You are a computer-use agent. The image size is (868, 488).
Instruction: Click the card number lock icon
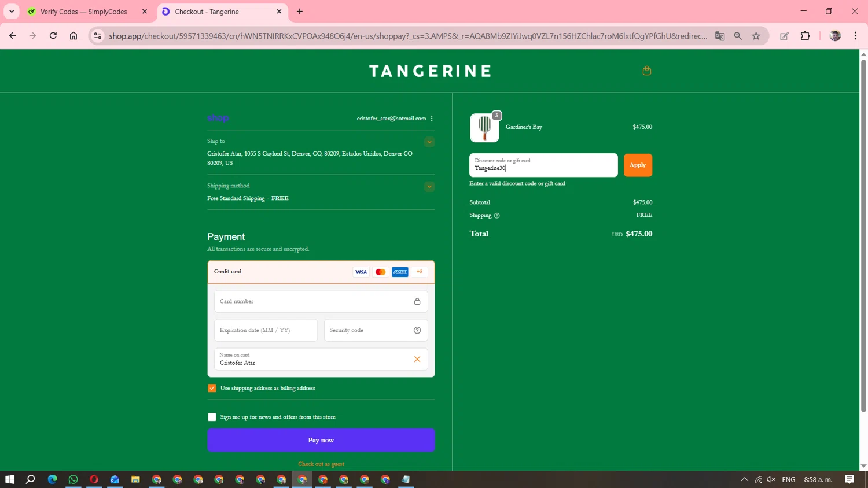click(x=417, y=301)
